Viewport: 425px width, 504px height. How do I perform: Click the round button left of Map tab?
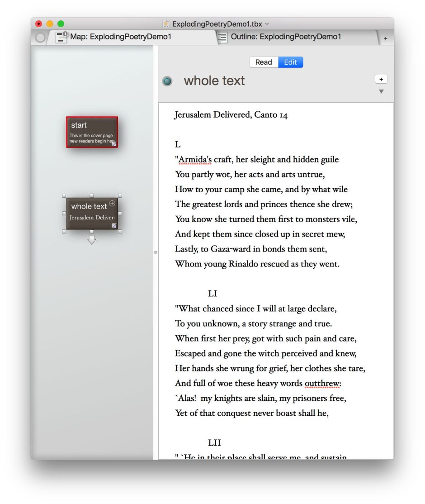click(40, 38)
